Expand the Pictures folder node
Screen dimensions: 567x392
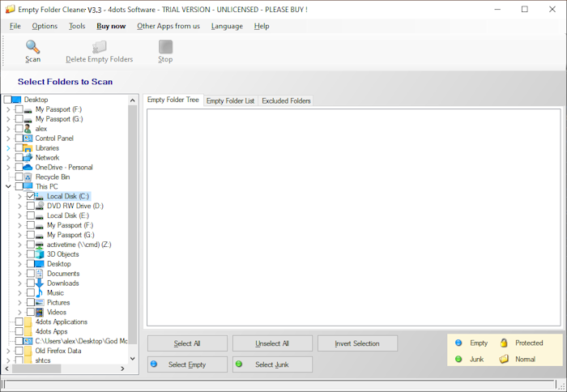19,303
